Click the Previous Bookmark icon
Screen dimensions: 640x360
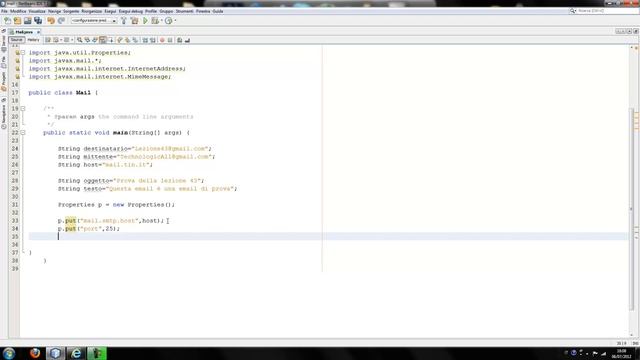tap(120, 40)
